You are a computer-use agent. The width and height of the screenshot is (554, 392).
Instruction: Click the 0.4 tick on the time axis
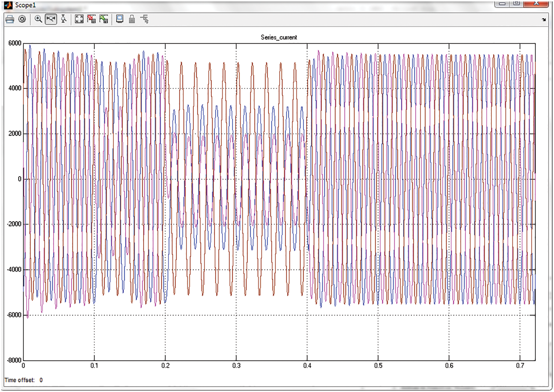[x=307, y=365]
